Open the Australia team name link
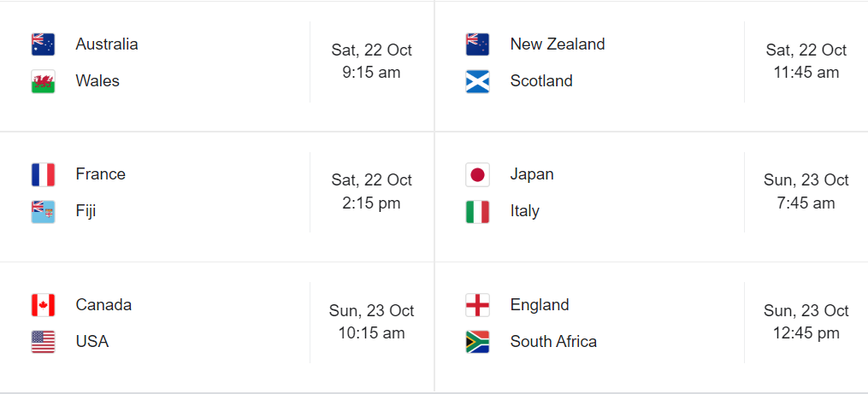868x394 pixels. (107, 44)
